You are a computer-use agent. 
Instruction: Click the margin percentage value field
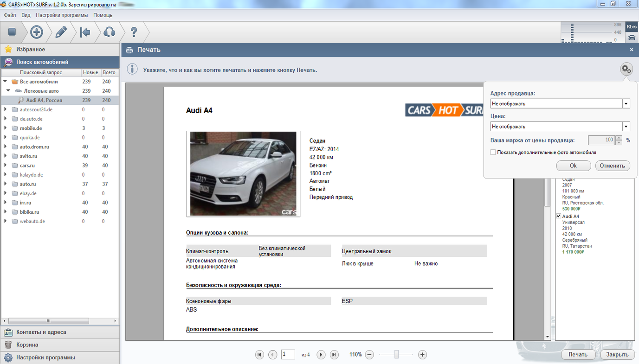coord(601,140)
